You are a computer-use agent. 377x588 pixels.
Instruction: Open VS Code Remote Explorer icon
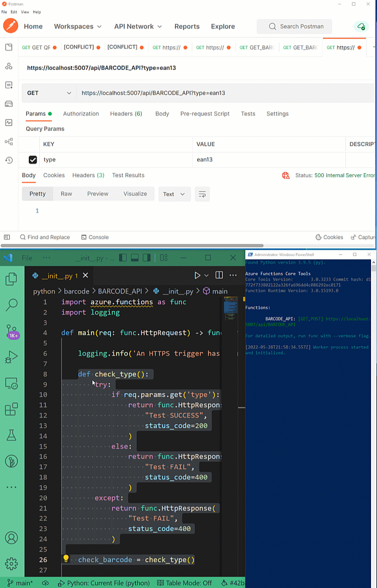pos(11,383)
